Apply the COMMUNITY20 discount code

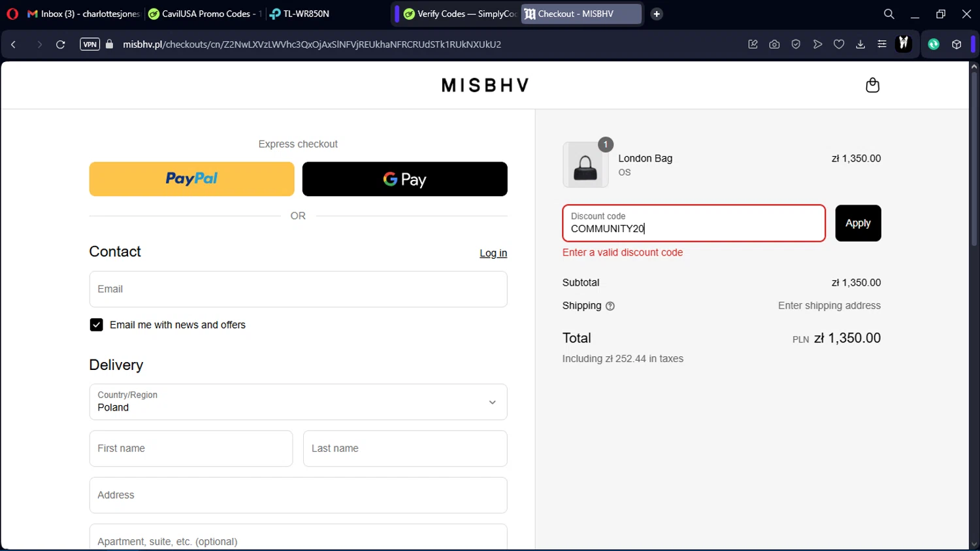(858, 223)
